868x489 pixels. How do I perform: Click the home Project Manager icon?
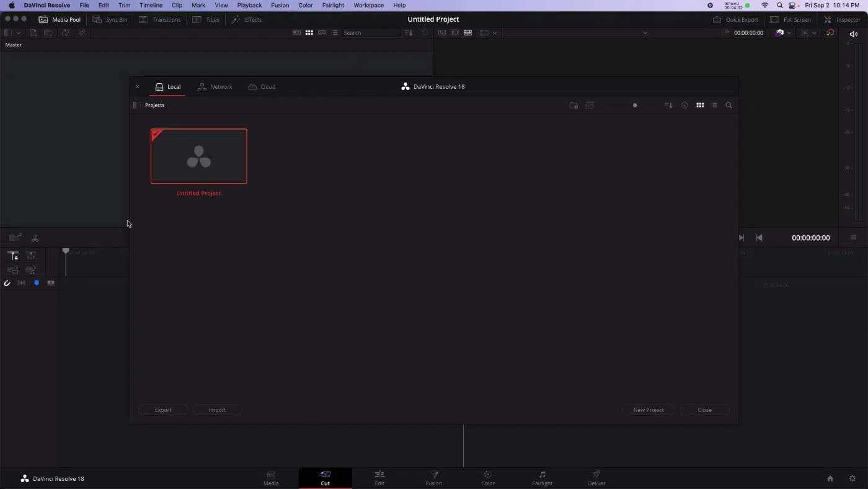[x=830, y=478]
